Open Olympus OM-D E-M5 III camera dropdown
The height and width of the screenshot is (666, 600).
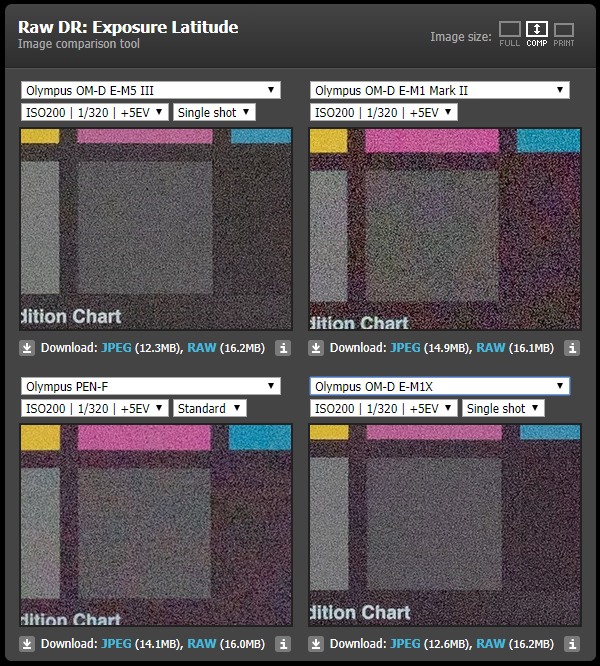(150, 90)
